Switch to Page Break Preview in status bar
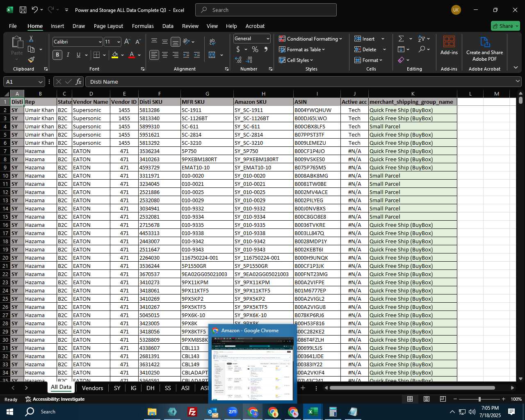The height and width of the screenshot is (420, 525). pyautogui.click(x=443, y=399)
